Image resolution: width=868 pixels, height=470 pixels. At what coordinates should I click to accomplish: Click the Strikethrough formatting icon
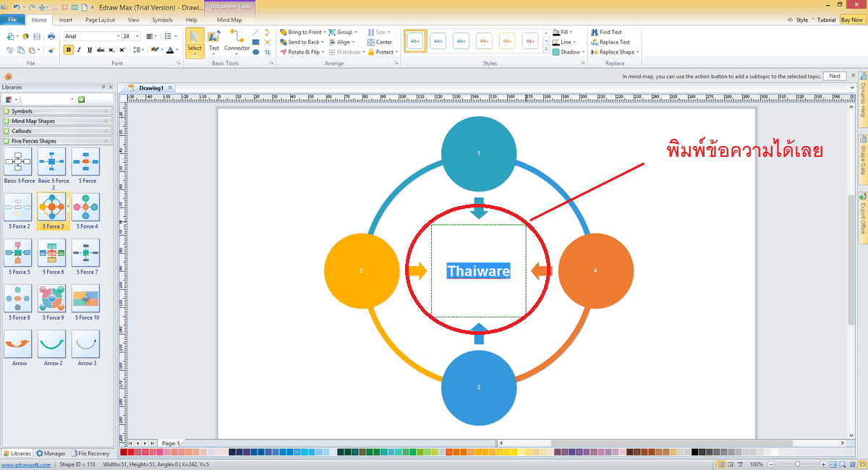(x=100, y=50)
